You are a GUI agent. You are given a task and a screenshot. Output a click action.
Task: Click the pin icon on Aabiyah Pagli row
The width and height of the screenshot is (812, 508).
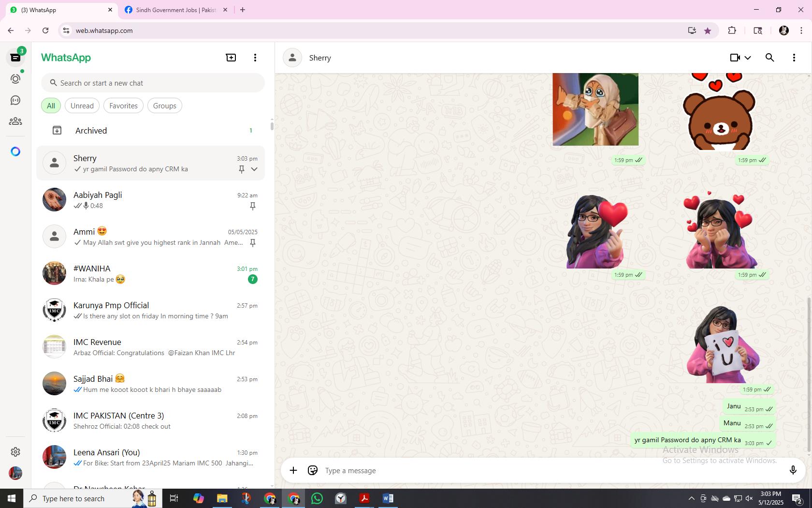coord(252,206)
